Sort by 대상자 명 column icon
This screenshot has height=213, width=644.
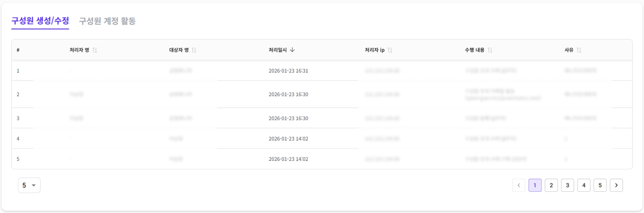pyautogui.click(x=194, y=50)
